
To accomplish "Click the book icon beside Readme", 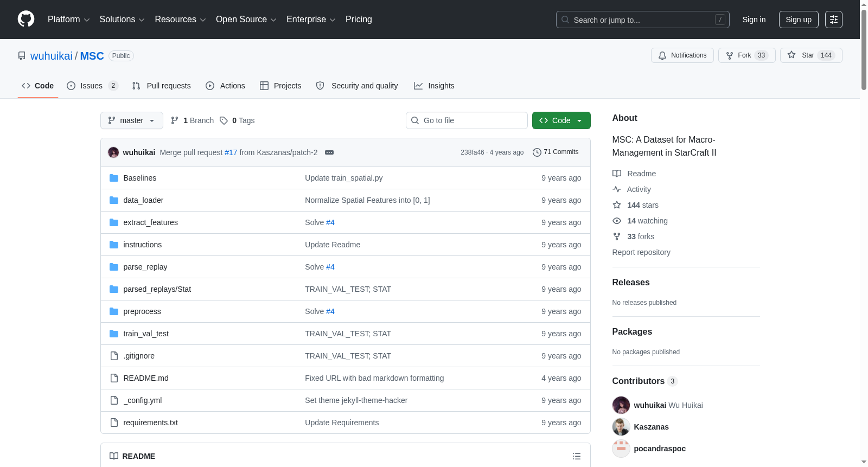I will [x=617, y=174].
